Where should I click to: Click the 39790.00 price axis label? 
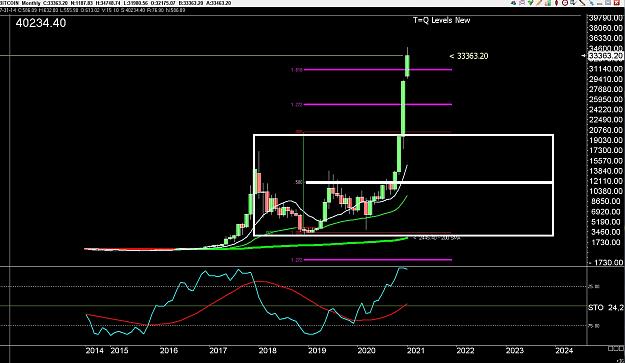tap(605, 18)
